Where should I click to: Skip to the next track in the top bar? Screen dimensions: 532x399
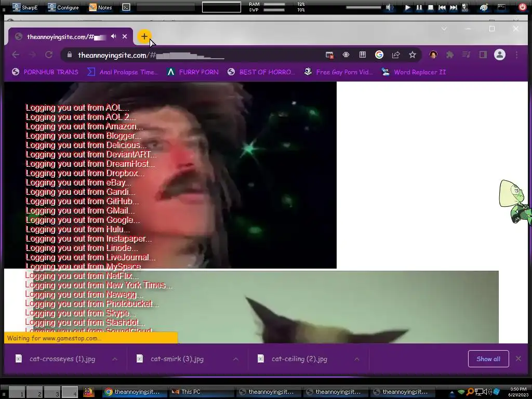click(x=453, y=7)
